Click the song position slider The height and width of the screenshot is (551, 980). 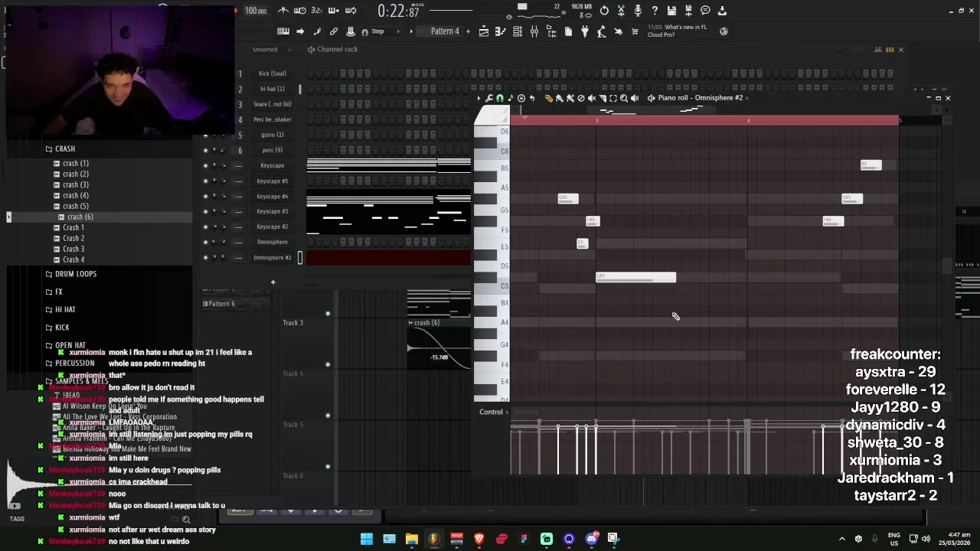point(452,11)
